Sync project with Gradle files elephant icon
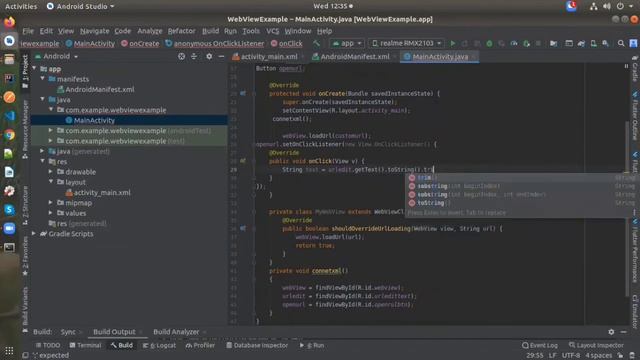 (581, 43)
